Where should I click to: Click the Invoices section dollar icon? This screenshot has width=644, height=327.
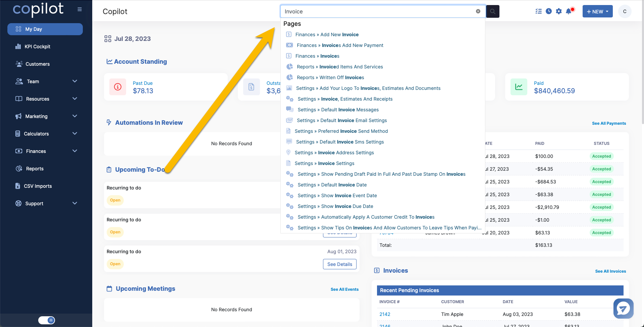[377, 270]
